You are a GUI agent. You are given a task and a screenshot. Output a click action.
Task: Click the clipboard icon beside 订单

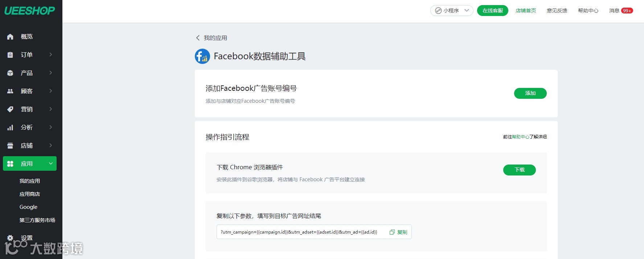point(10,55)
